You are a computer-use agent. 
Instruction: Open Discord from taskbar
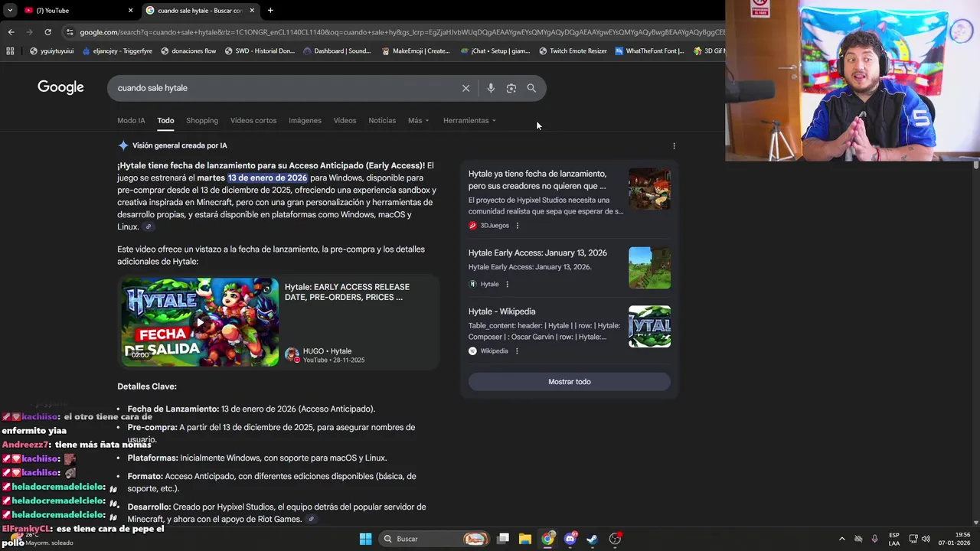coord(570,539)
